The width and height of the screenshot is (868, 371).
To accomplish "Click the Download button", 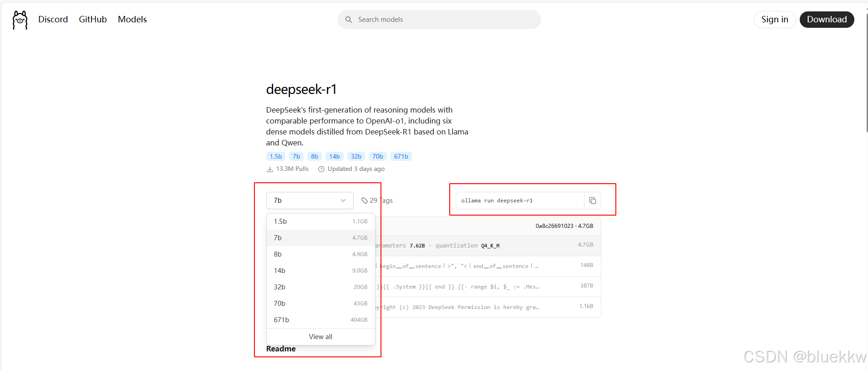I will click(x=827, y=20).
